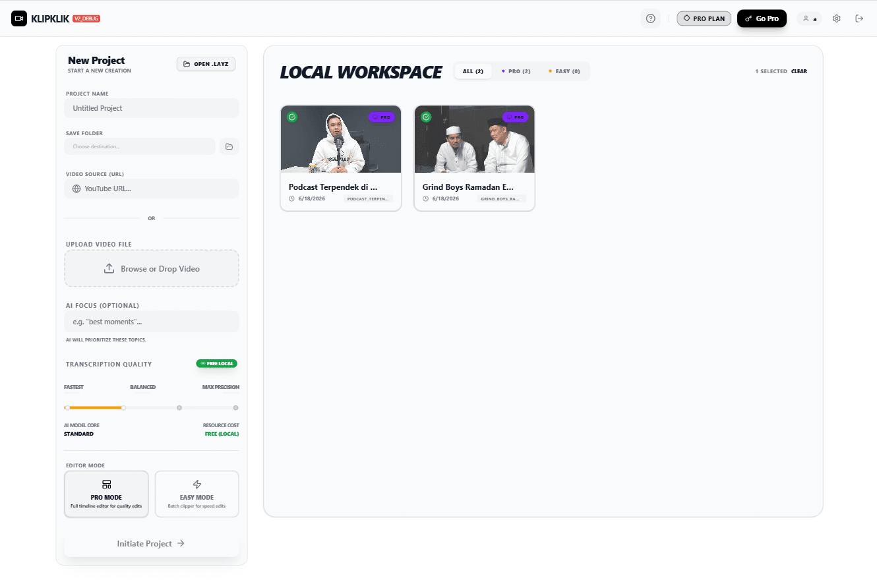
Task: Switch to the ALL (2) tab
Action: click(473, 71)
